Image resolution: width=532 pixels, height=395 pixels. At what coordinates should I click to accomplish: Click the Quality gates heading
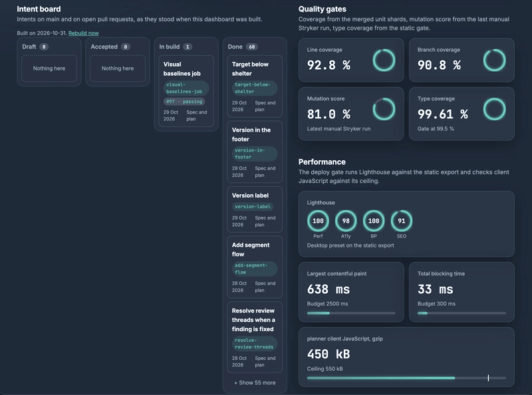point(323,9)
